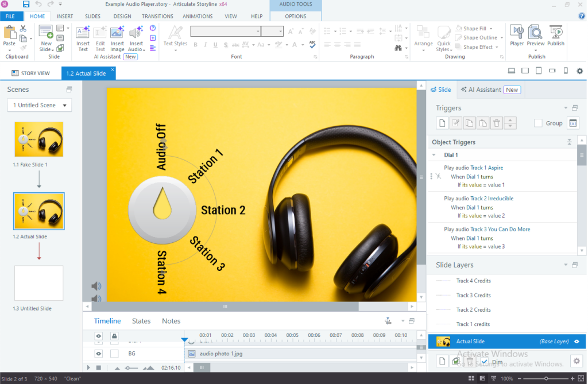Screen dimensions: 588x384
Task: Open the TRANSITIONS ribbon tab
Action: [157, 16]
